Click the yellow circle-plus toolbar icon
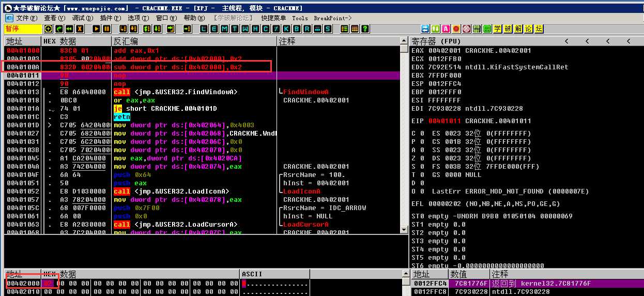Screen dimensions: 644x296 (48, 29)
